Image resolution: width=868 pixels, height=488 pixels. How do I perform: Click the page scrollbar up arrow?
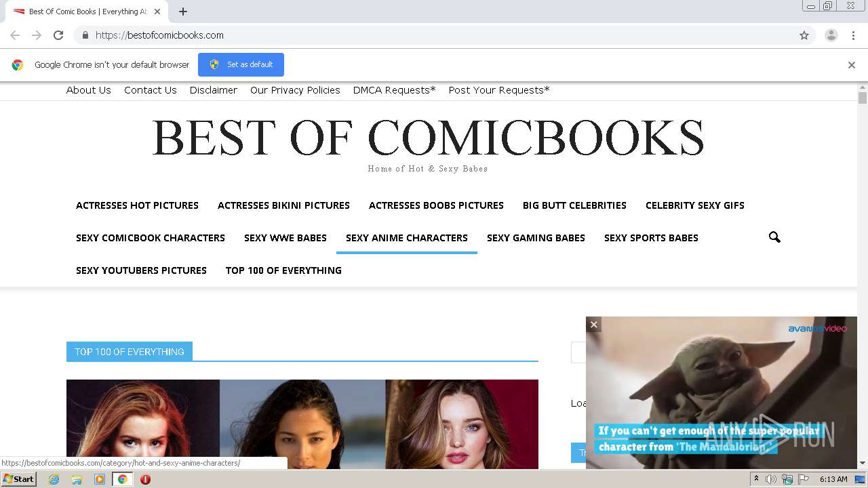point(863,87)
